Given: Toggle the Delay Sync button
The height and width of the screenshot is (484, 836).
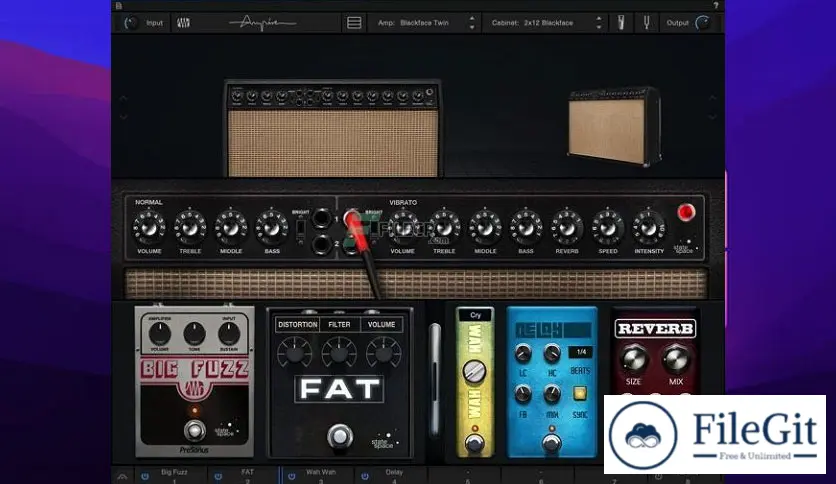Looking at the screenshot, I should (580, 393).
